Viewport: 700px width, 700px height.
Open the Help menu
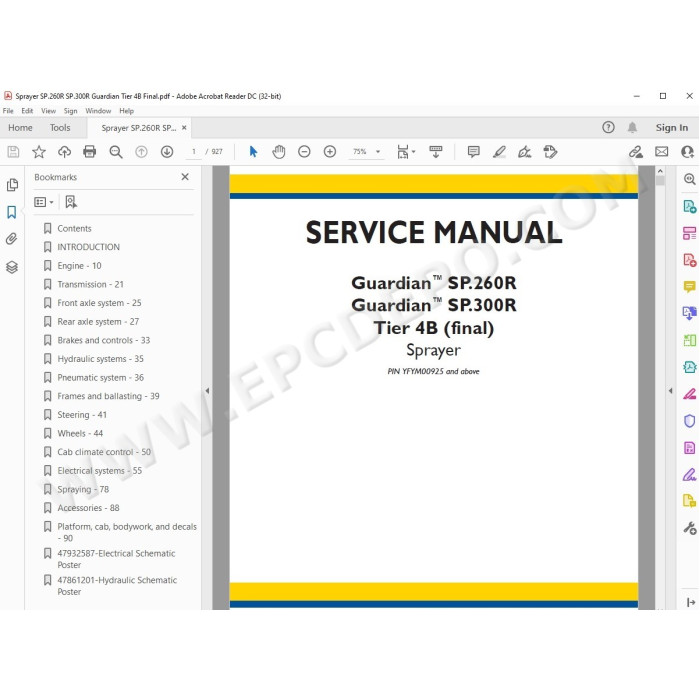click(x=126, y=111)
